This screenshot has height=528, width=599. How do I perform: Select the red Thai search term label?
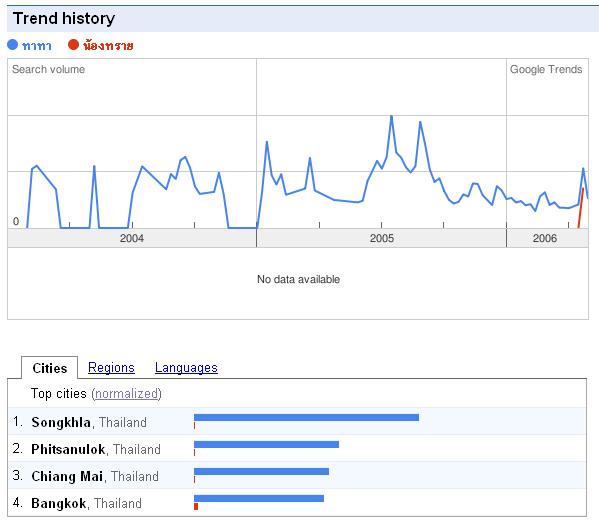pyautogui.click(x=108, y=45)
